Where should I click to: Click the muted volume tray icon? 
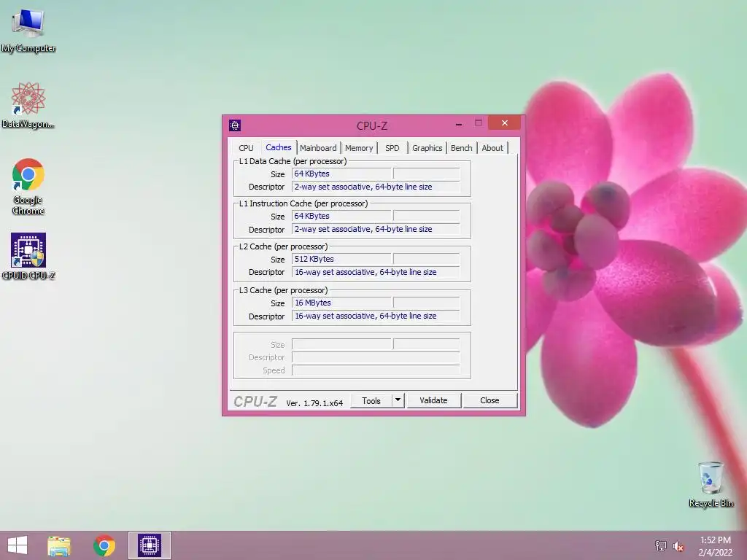(x=678, y=546)
